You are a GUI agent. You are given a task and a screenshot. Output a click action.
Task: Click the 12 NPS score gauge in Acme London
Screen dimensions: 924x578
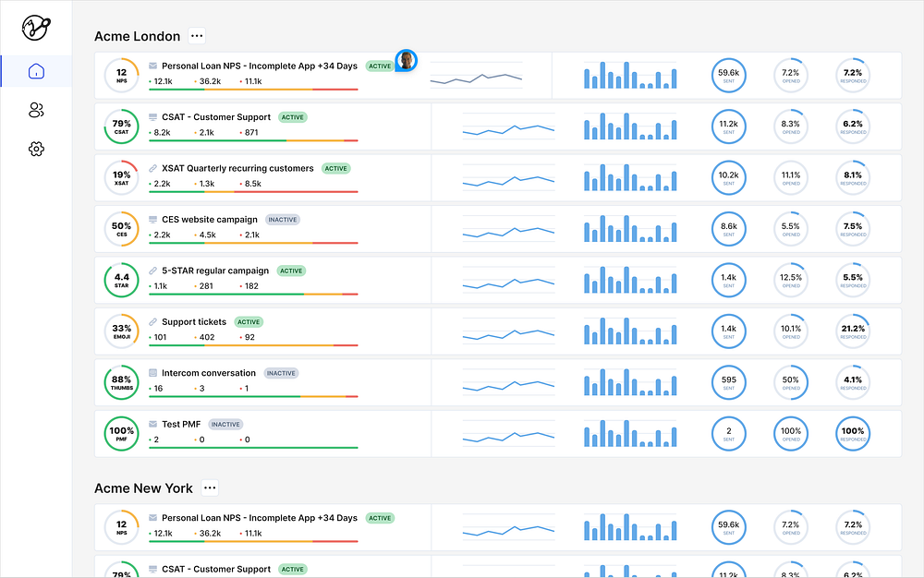click(x=121, y=76)
